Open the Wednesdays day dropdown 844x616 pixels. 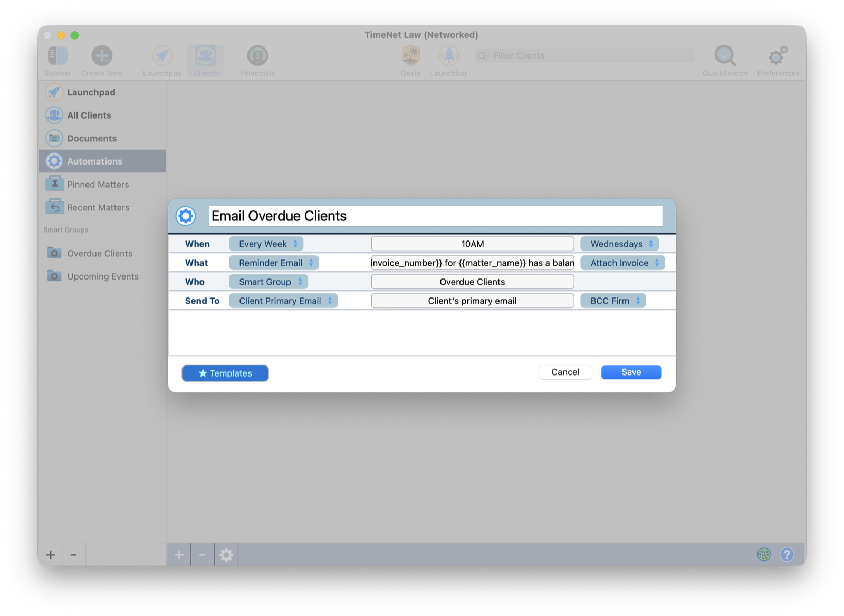point(619,244)
